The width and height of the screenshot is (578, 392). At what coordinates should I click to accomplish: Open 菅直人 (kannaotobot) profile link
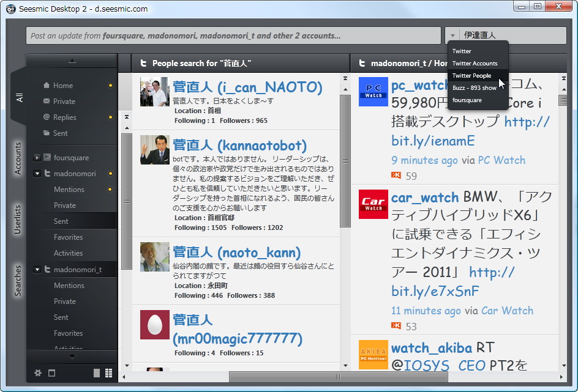[x=239, y=146]
